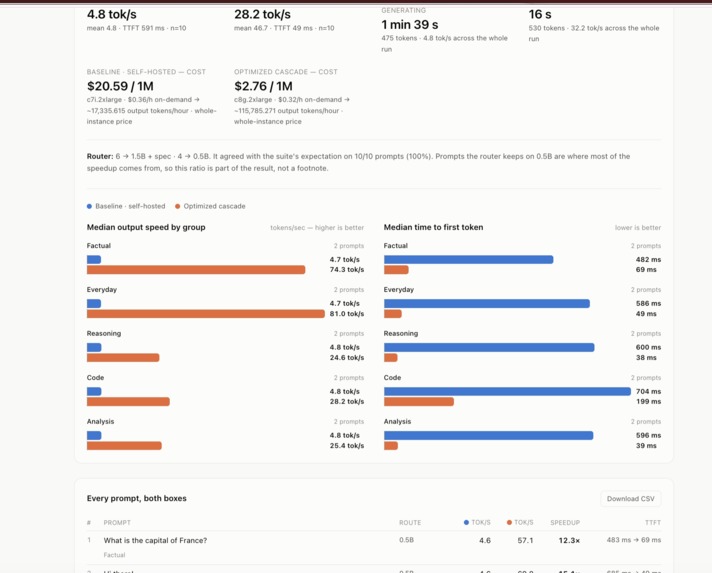Select the 'Router:' summary paragraph
This screenshot has width=712, height=573.
point(359,162)
